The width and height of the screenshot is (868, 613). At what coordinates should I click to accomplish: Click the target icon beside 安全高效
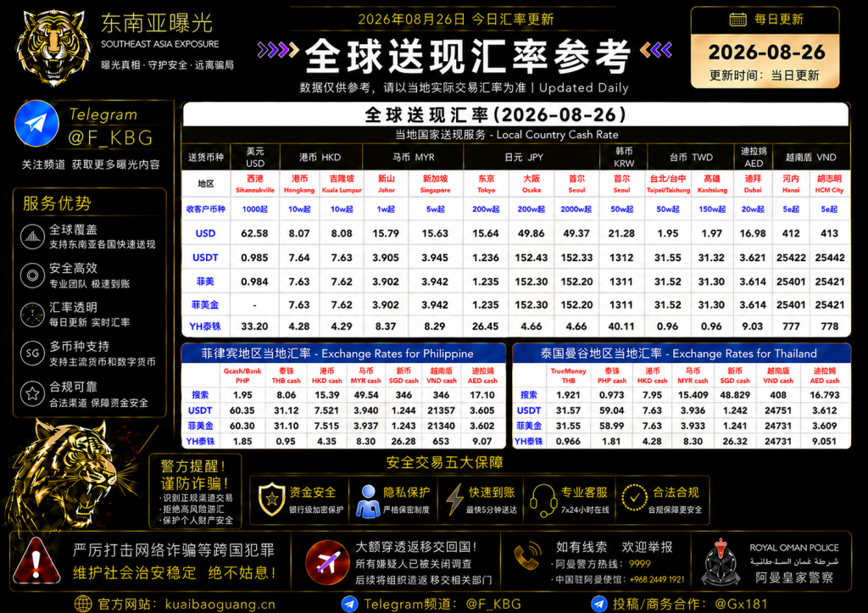pos(33,276)
